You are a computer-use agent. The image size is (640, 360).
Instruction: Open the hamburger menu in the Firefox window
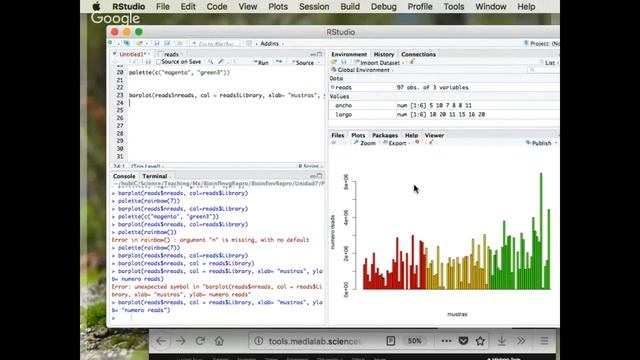pyautogui.click(x=544, y=341)
